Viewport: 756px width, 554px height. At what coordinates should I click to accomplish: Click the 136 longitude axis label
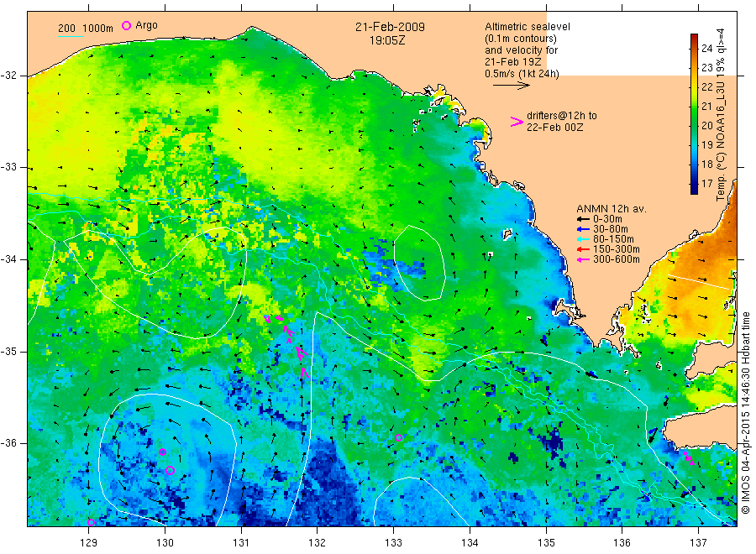(622, 543)
